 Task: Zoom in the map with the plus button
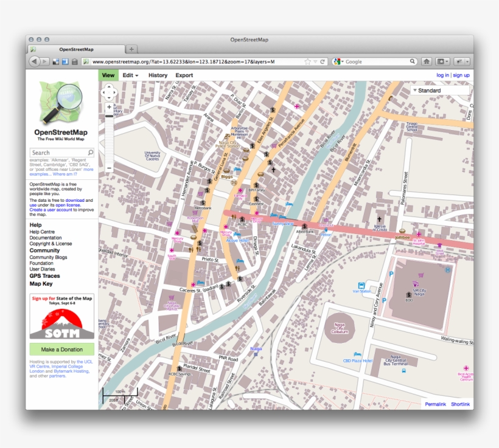click(x=109, y=107)
